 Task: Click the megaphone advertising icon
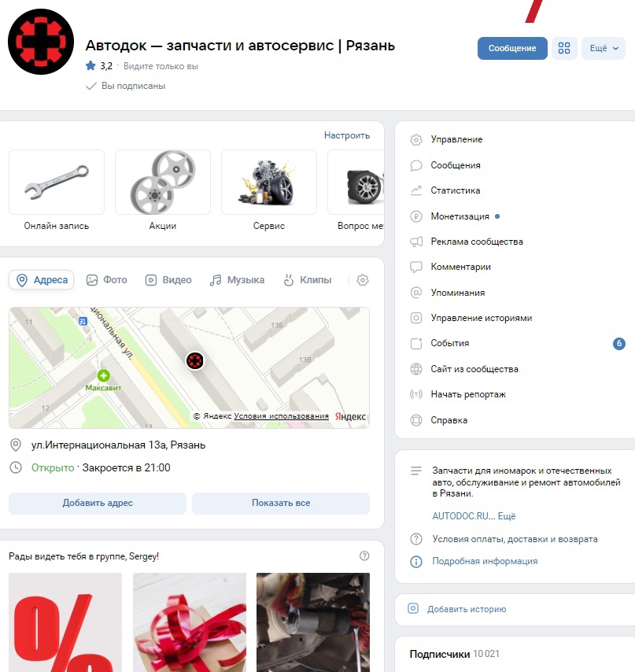point(416,242)
